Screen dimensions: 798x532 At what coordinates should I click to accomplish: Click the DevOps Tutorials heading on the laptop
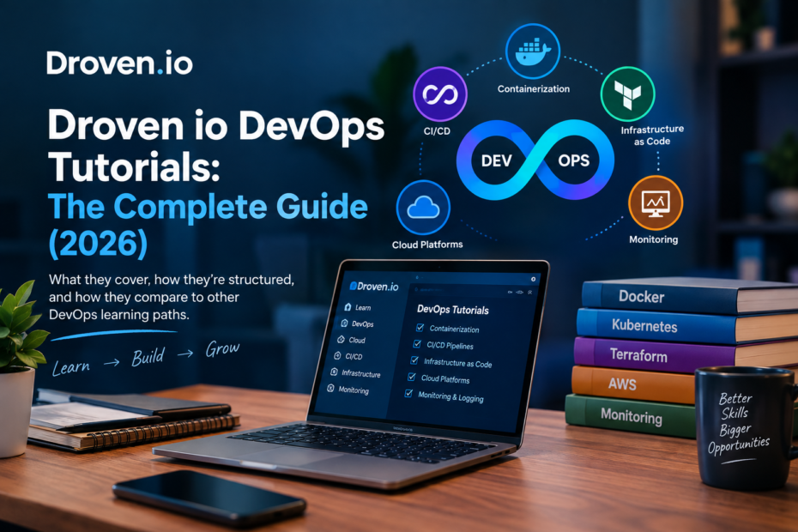click(x=453, y=310)
